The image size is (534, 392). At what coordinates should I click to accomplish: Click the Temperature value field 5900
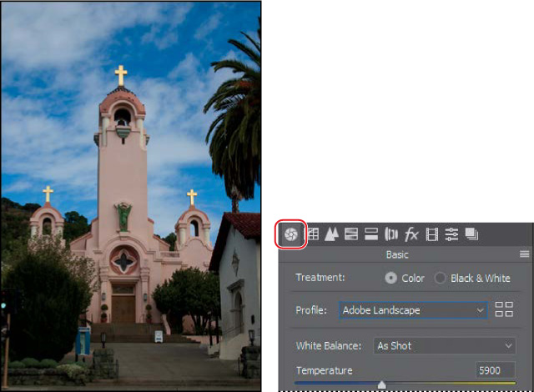point(495,370)
